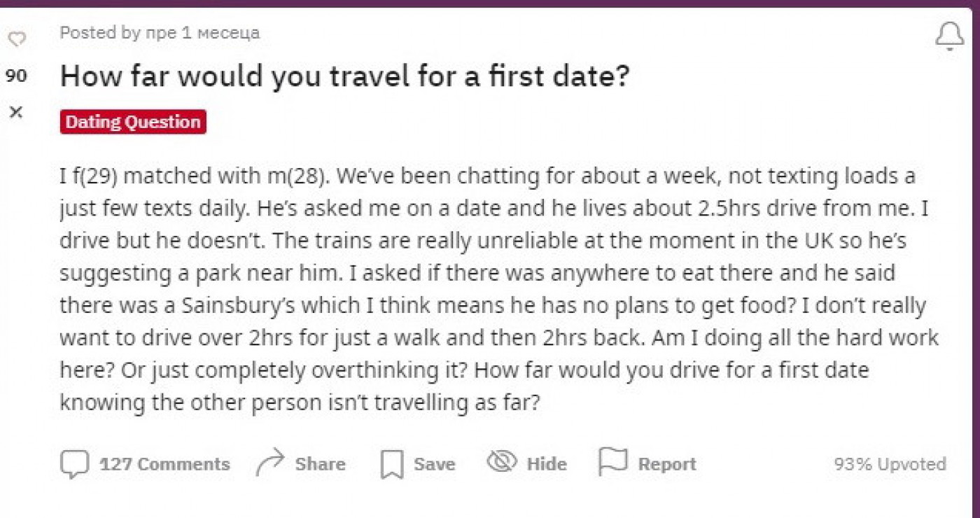Toggle the bell notification icon

point(949,36)
